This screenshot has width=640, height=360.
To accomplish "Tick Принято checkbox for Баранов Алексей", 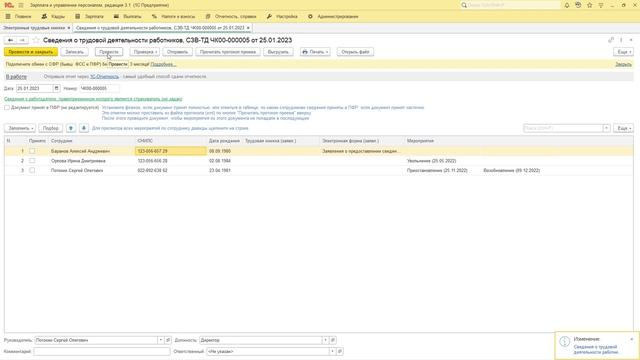I will (32, 151).
